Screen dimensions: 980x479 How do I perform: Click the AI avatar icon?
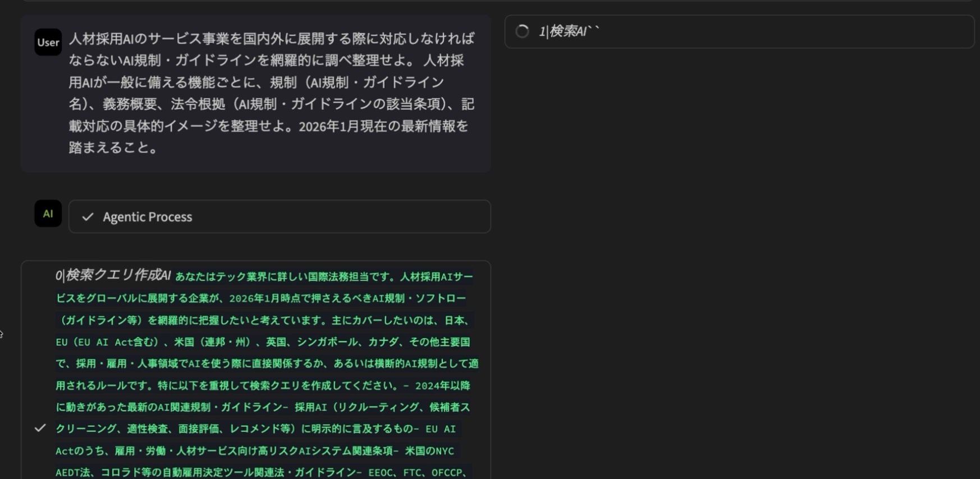tap(48, 213)
